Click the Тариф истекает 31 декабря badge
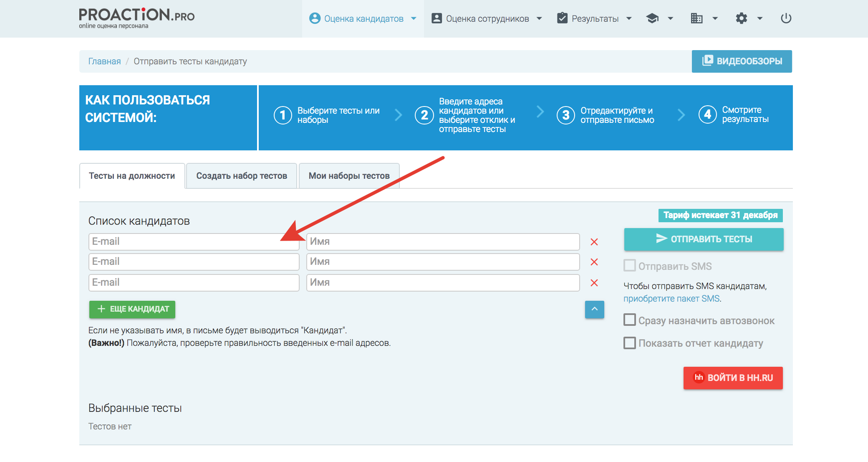This screenshot has width=868, height=462. (x=720, y=215)
